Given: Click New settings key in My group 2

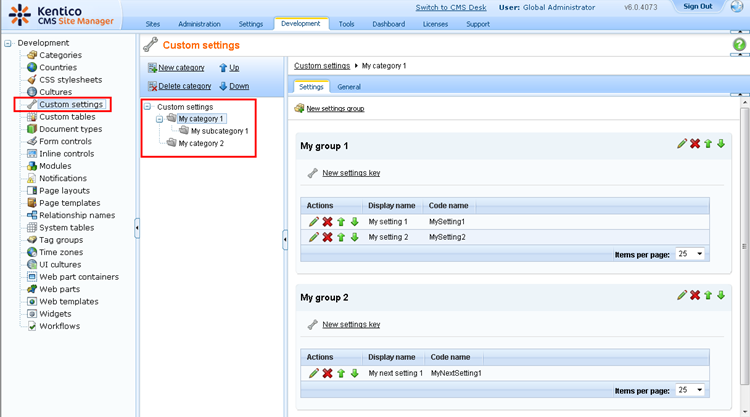Looking at the screenshot, I should 351,325.
